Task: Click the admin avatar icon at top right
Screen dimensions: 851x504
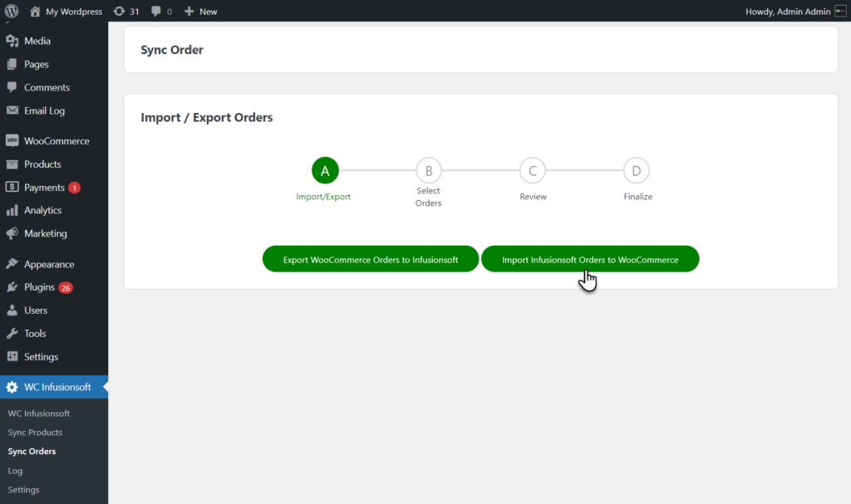Action: pos(840,12)
